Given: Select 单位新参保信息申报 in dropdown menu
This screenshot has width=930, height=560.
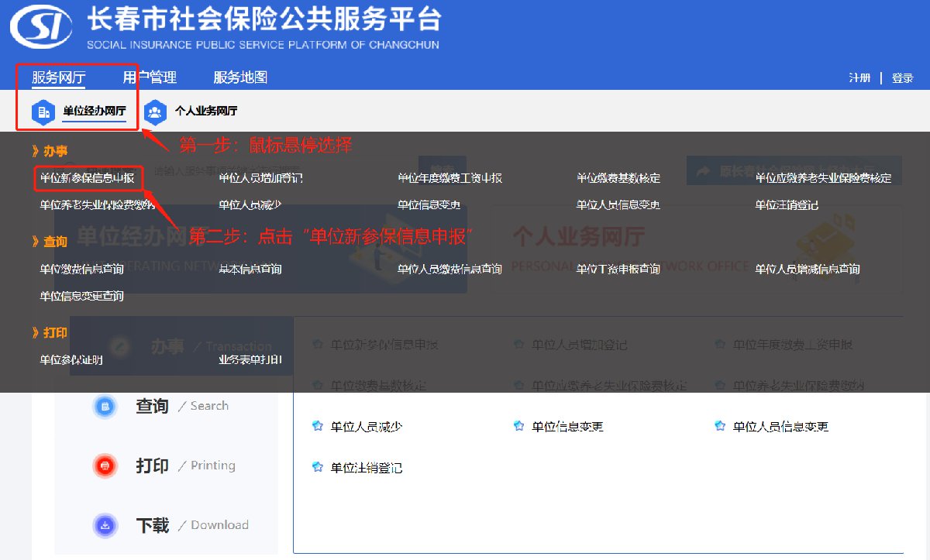Looking at the screenshot, I should tap(87, 178).
